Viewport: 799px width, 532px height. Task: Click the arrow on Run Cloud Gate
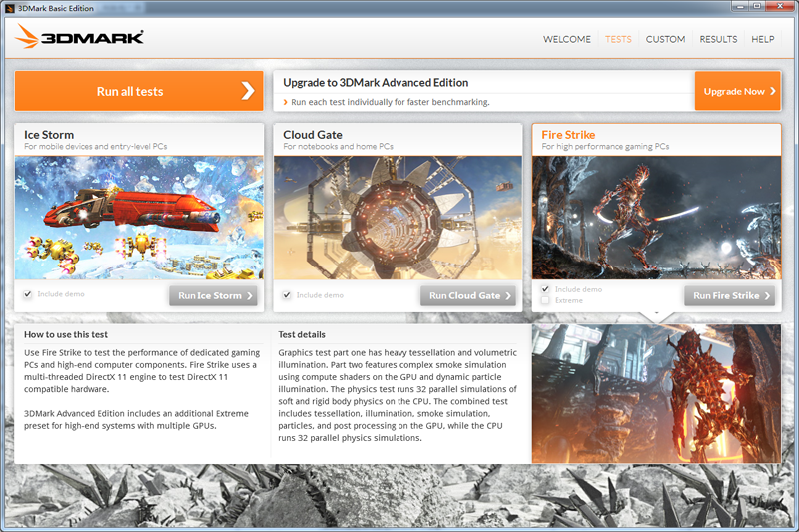coord(508,296)
